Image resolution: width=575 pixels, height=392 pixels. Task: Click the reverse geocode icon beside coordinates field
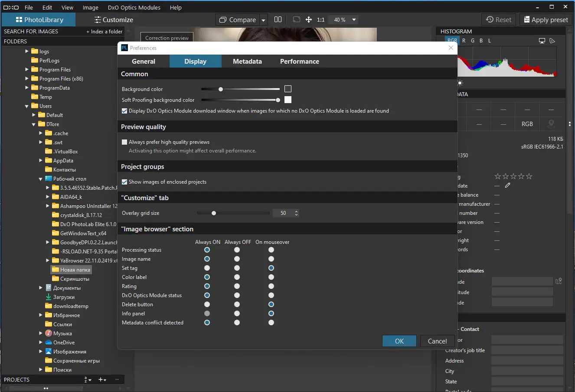pos(559,281)
